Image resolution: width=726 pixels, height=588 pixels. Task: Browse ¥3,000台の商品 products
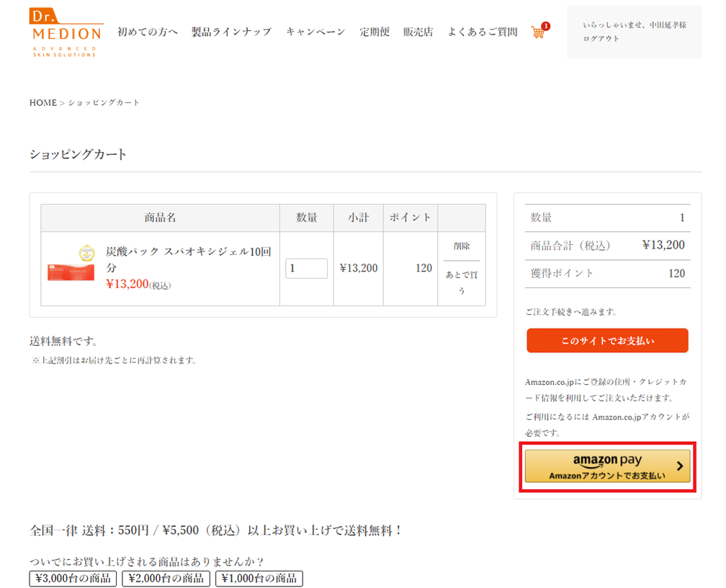[73, 578]
